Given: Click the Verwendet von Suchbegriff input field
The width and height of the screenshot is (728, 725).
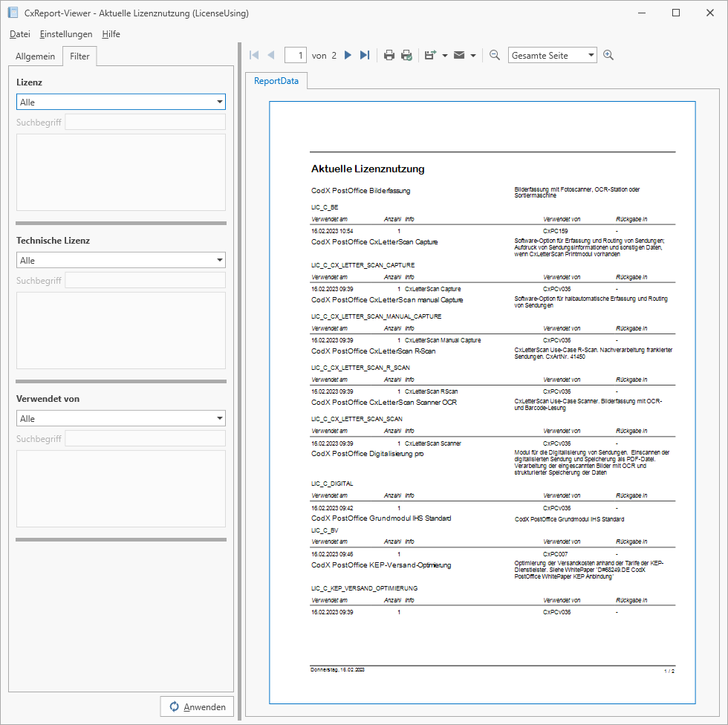Looking at the screenshot, I should pos(146,438).
